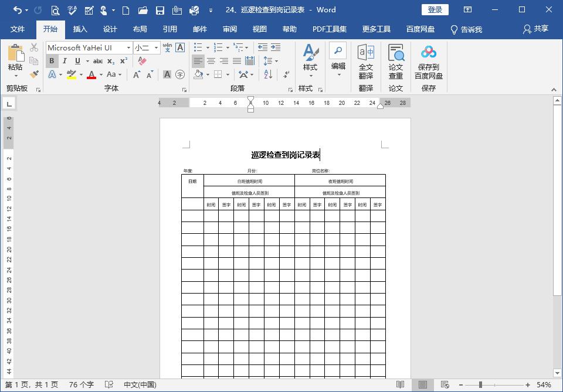Image resolution: width=563 pixels, height=392 pixels.
Task: Click the Cut scissors icon
Action: click(34, 47)
